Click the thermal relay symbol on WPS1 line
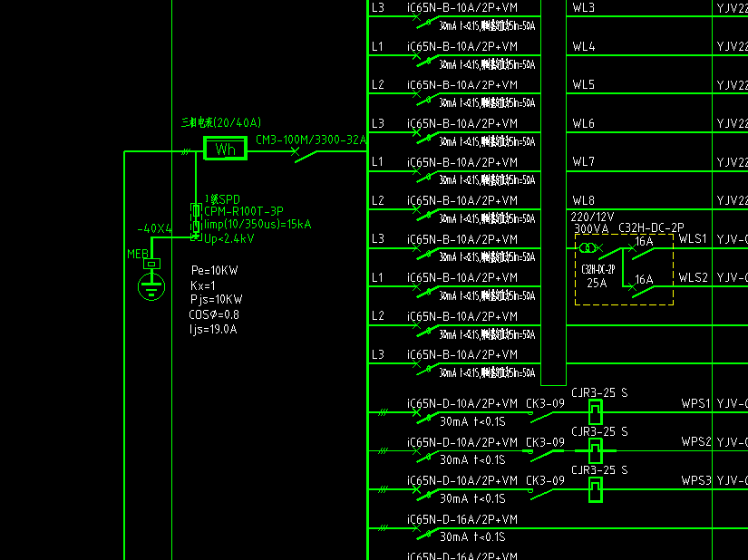The height and width of the screenshot is (560, 748). [x=596, y=412]
